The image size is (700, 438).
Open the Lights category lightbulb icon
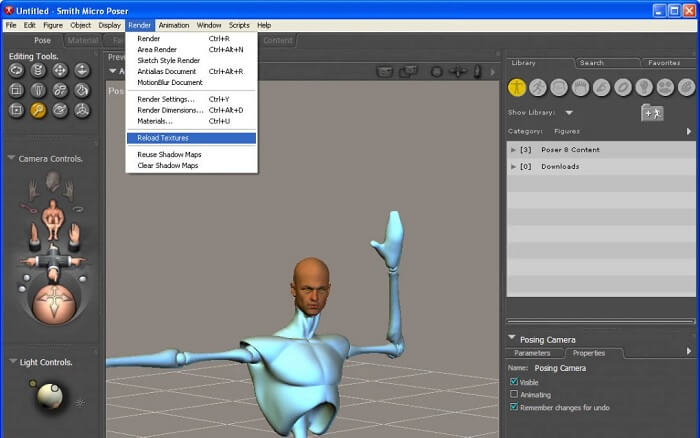[x=644, y=87]
